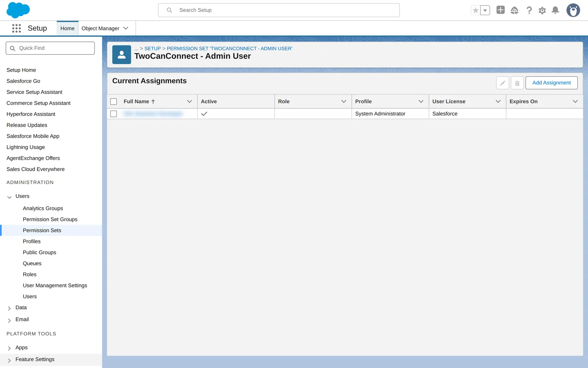
Task: Open the notifications bell
Action: click(x=555, y=10)
